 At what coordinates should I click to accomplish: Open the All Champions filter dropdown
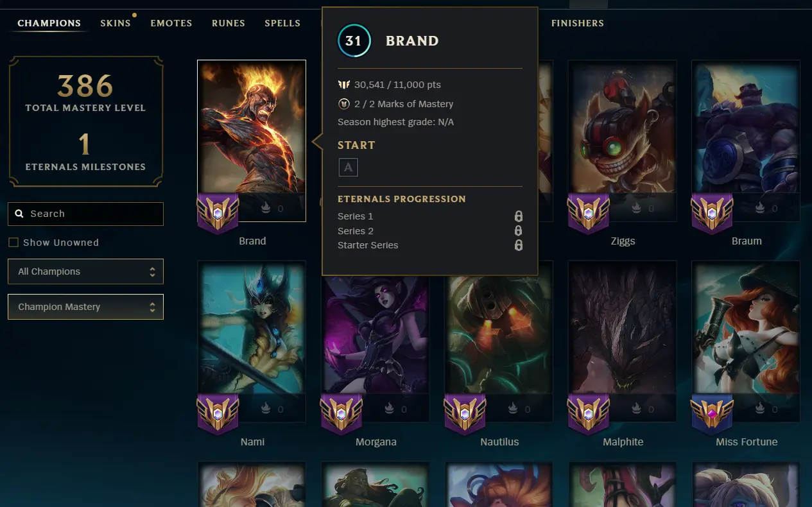click(x=85, y=271)
